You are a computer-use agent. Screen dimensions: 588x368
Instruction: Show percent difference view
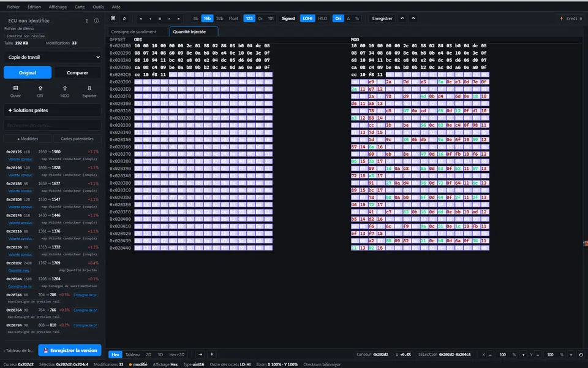pos(356,18)
